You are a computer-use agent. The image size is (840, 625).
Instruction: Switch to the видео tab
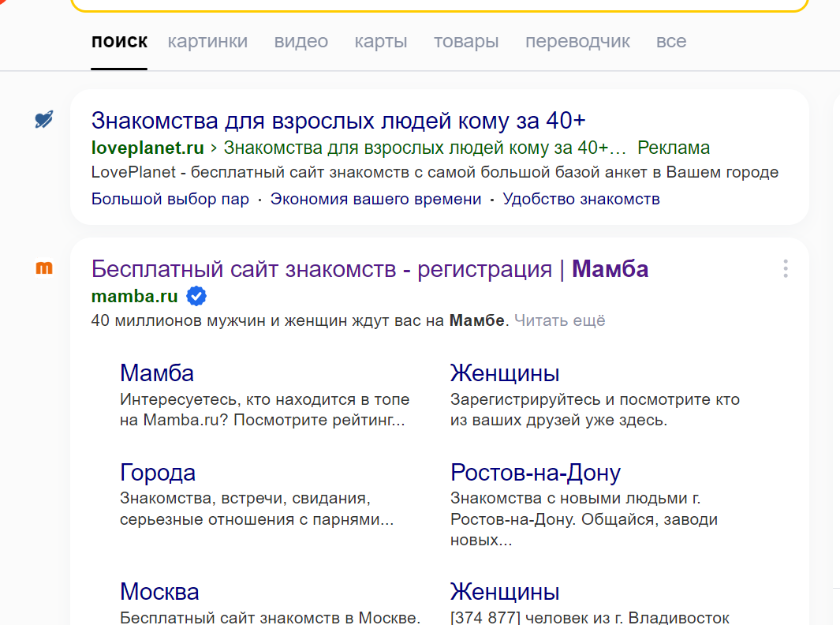coord(301,41)
